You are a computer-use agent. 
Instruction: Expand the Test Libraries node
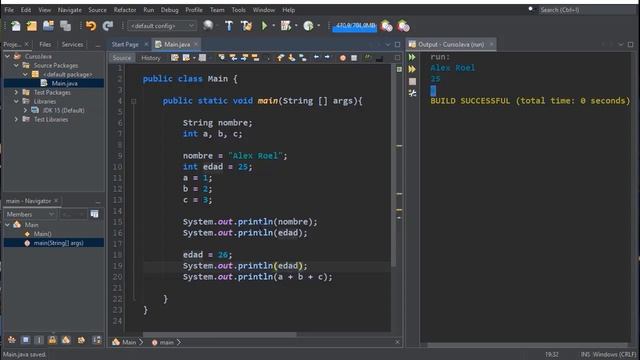[16, 119]
